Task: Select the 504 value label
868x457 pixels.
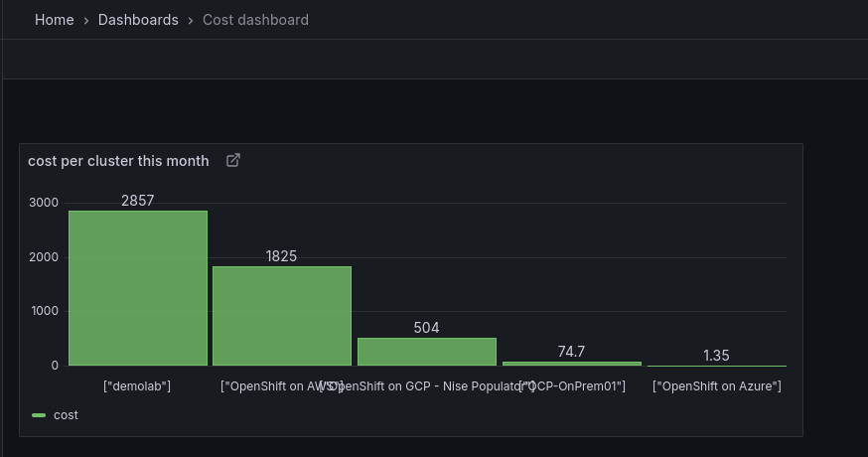Action: [x=426, y=328]
